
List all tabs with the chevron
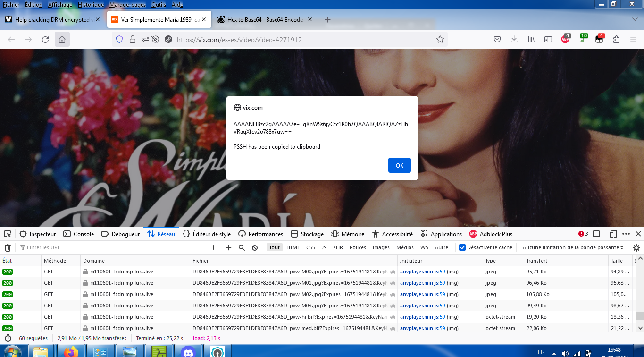click(x=635, y=20)
